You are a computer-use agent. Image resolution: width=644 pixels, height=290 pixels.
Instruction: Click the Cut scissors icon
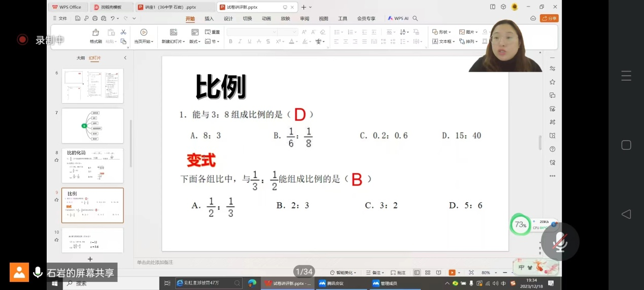(123, 32)
